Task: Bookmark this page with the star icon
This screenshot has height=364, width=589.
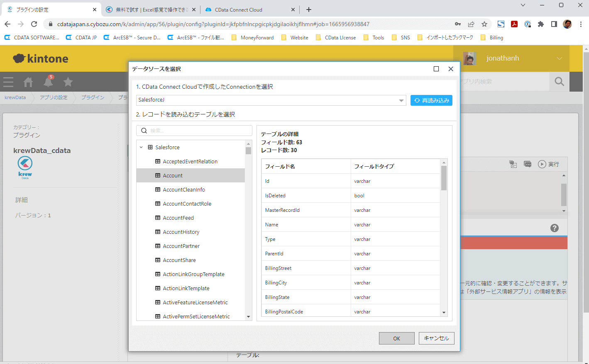Action: [484, 24]
